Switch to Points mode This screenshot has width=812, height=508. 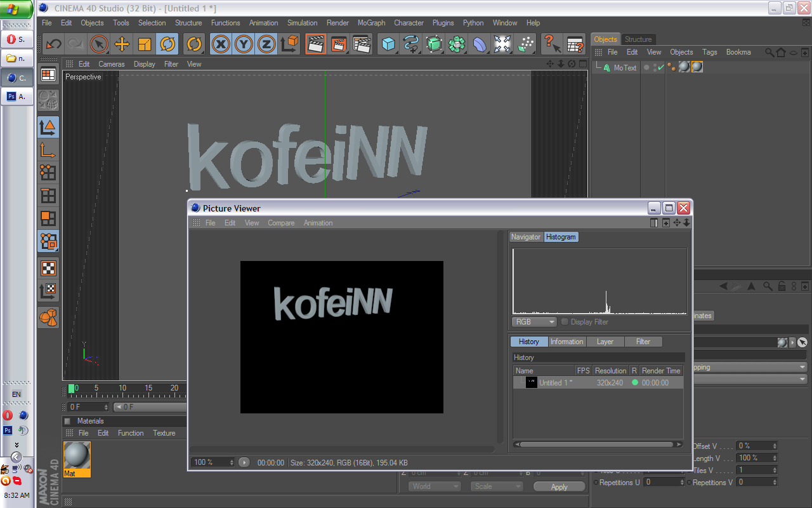[48, 173]
